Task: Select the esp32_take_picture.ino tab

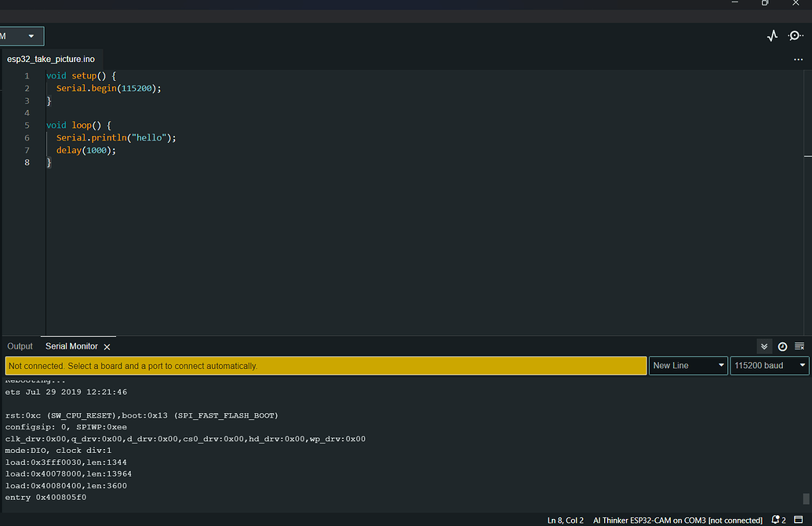Action: (x=52, y=59)
